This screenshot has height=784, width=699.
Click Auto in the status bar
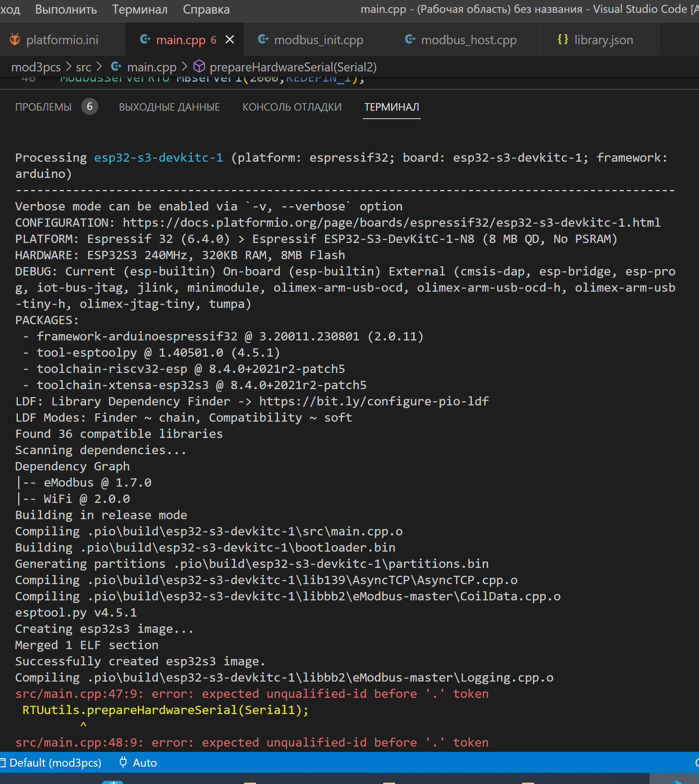tap(145, 762)
